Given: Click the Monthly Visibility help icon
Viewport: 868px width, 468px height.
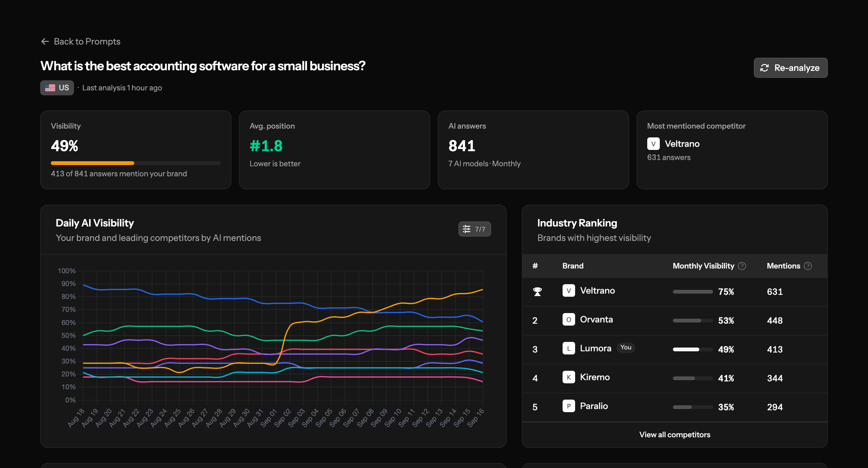Looking at the screenshot, I should [742, 266].
